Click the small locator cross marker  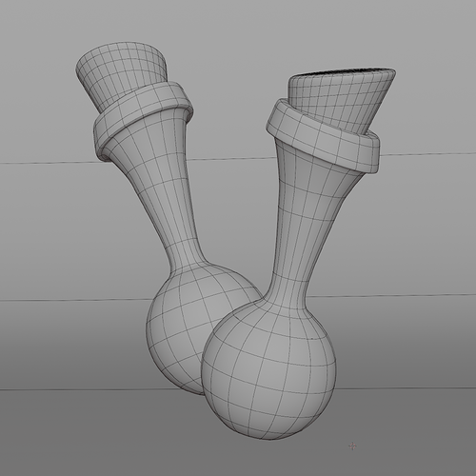(x=352, y=446)
